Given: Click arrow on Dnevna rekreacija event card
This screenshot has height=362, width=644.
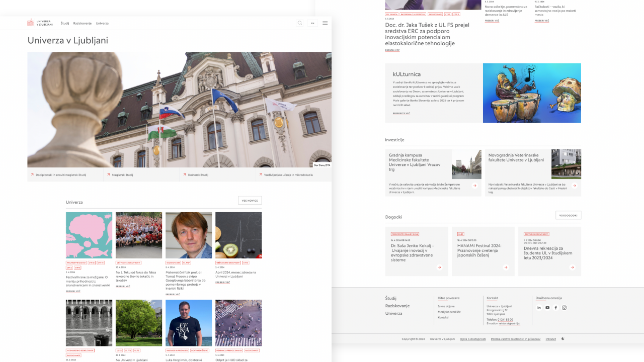Looking at the screenshot, I should pyautogui.click(x=572, y=267).
